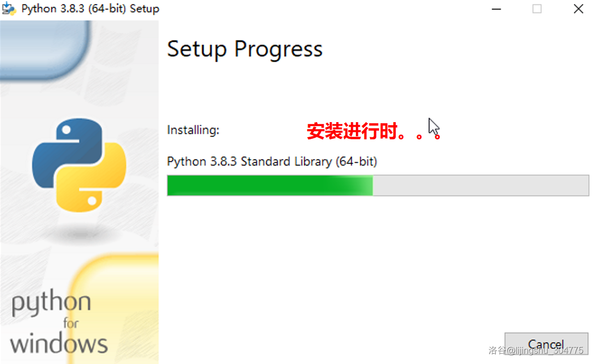Image resolution: width=592 pixels, height=364 pixels.
Task: Click the "python" word in the sidebar wordmark
Action: point(51,303)
